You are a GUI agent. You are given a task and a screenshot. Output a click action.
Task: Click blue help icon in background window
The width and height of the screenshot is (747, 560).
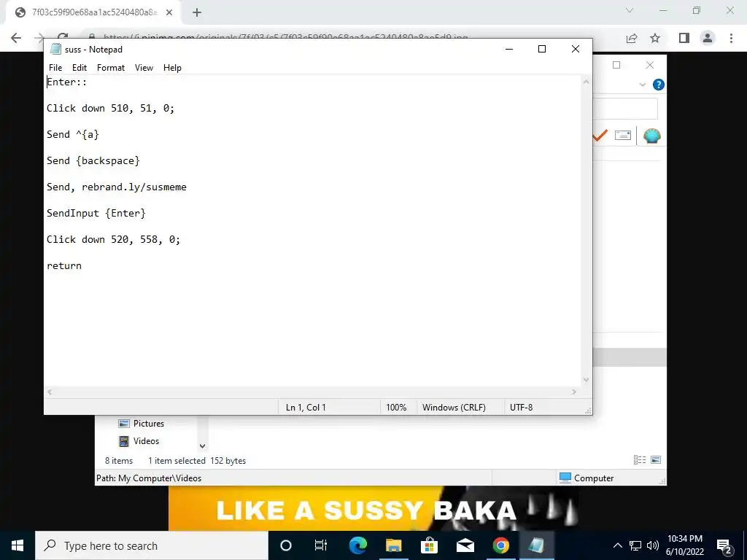point(659,85)
